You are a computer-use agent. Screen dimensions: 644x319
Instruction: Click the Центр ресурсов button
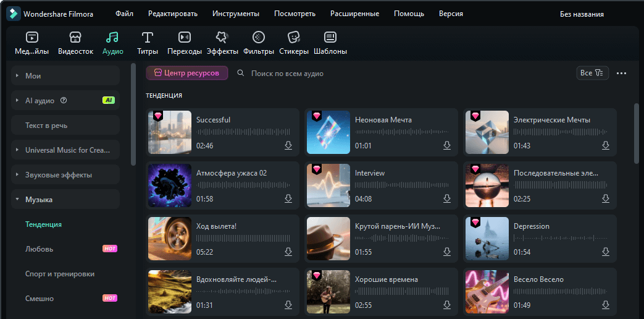(187, 73)
